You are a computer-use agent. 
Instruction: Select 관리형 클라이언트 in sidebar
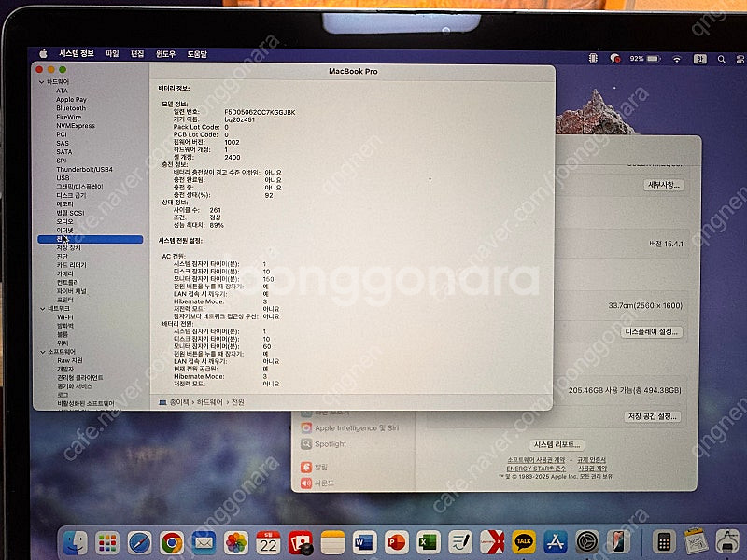[80, 378]
